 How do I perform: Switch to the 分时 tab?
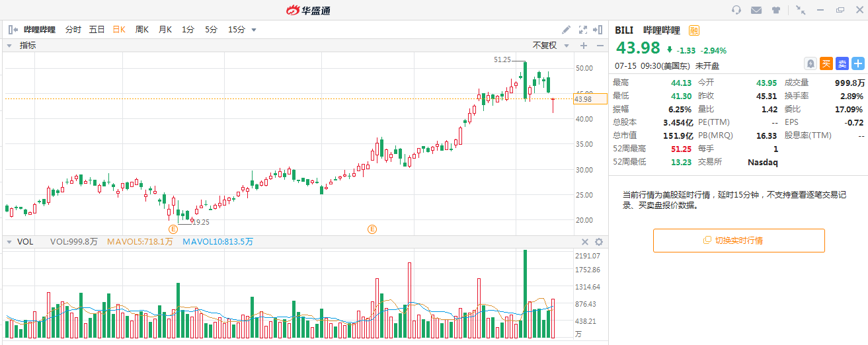point(73,30)
